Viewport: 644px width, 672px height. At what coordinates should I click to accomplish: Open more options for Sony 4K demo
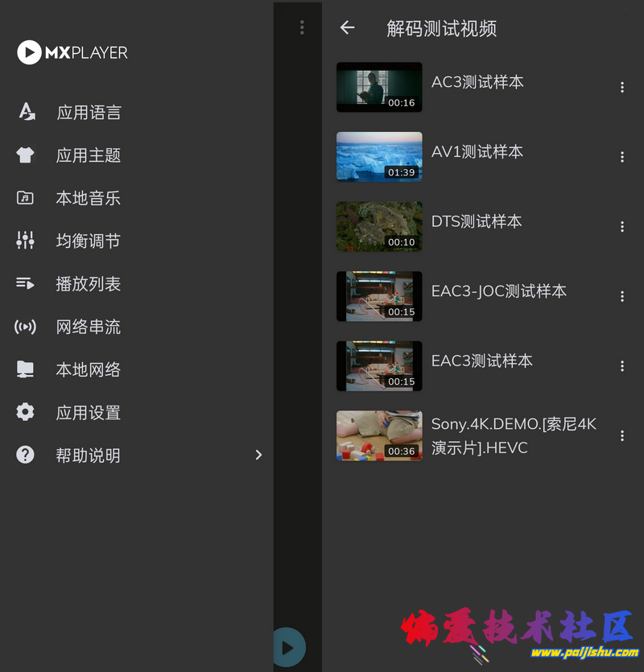click(x=621, y=436)
